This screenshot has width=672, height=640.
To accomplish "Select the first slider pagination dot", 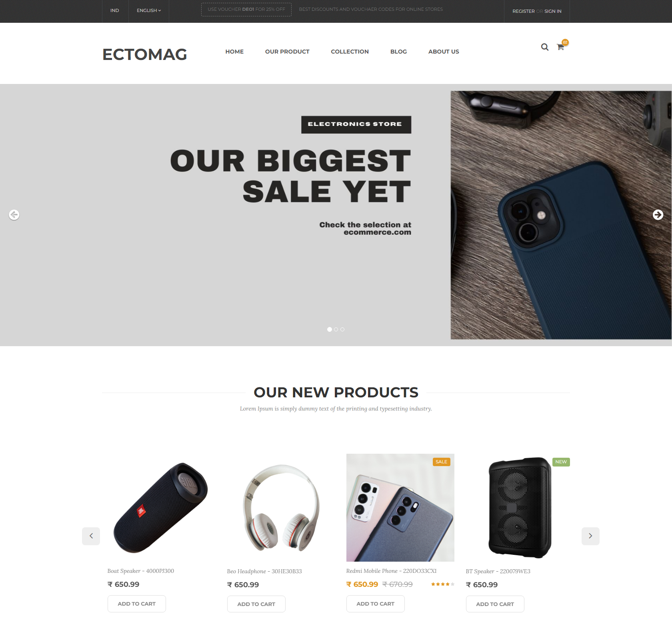I will [330, 329].
